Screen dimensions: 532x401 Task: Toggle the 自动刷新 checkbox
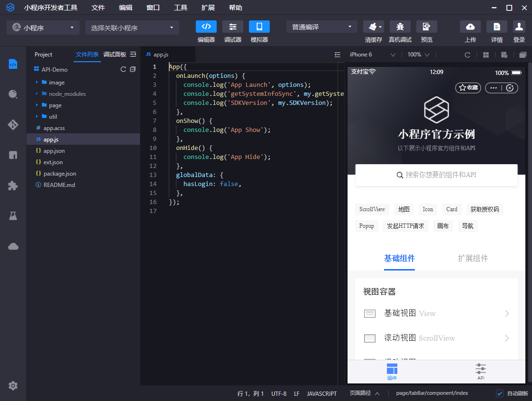tap(499, 393)
